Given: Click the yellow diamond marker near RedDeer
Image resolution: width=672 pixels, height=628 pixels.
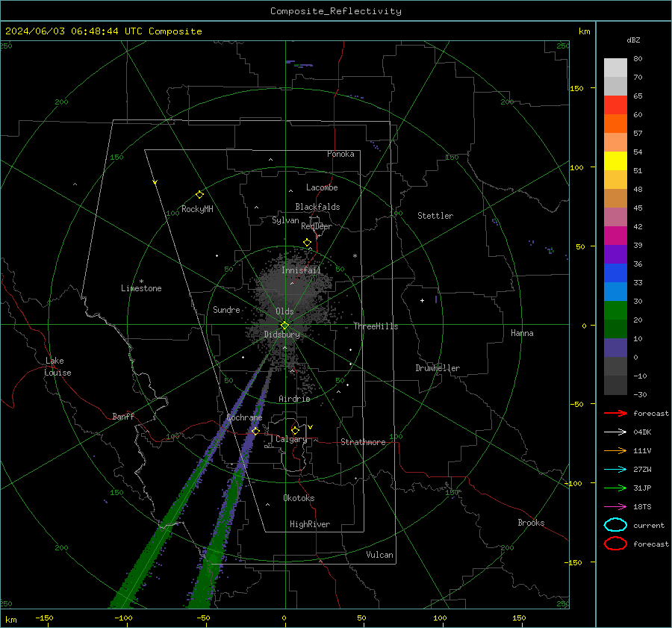Looking at the screenshot, I should click(307, 243).
